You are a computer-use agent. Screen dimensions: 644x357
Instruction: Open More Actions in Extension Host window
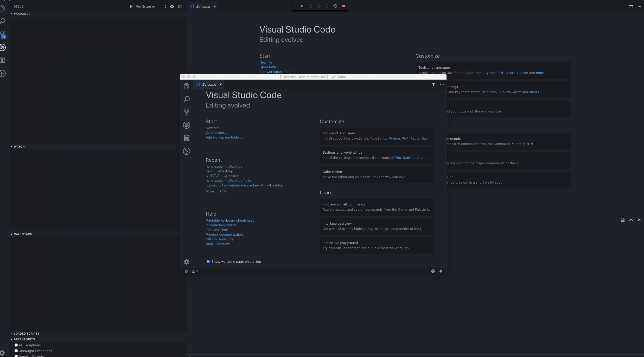tap(442, 84)
